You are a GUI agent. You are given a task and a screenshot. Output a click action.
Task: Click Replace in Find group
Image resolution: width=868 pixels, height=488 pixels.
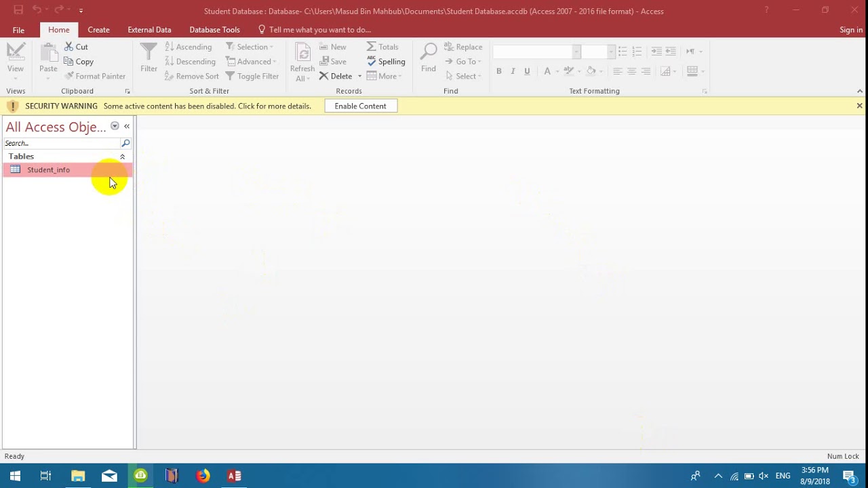[x=463, y=47]
